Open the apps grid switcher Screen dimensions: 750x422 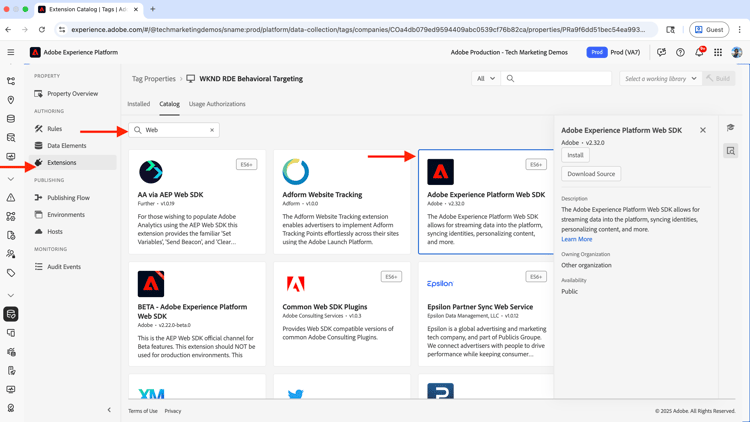718,52
